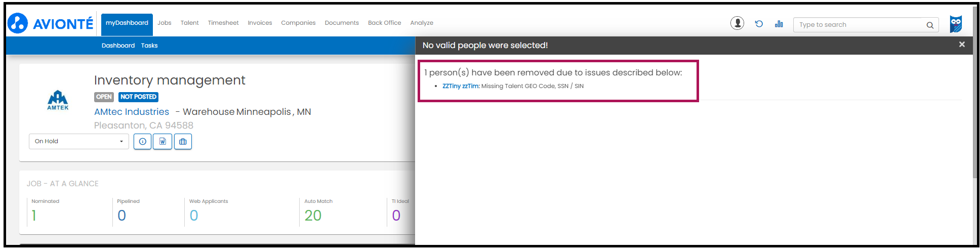Screen dimensions: 980x252
Task: Click the owl assistant icon
Action: [x=956, y=24]
